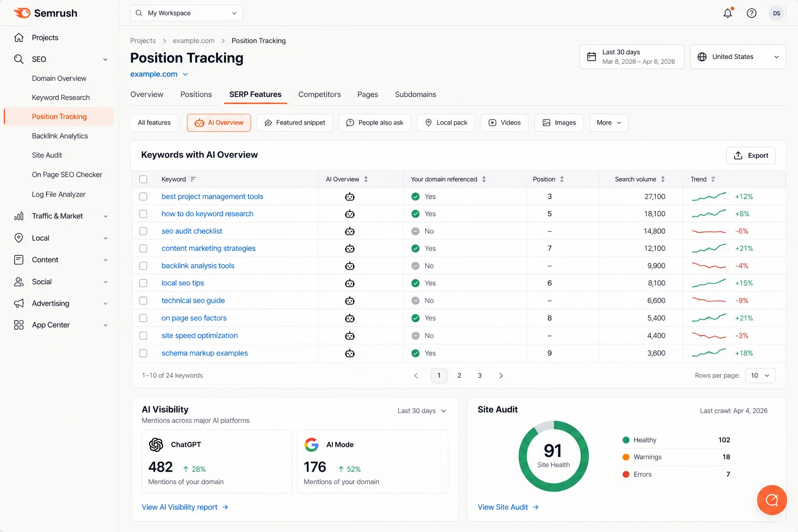Viewport: 798px width, 532px height.
Task: Open the help question mark icon
Action: [x=751, y=13]
